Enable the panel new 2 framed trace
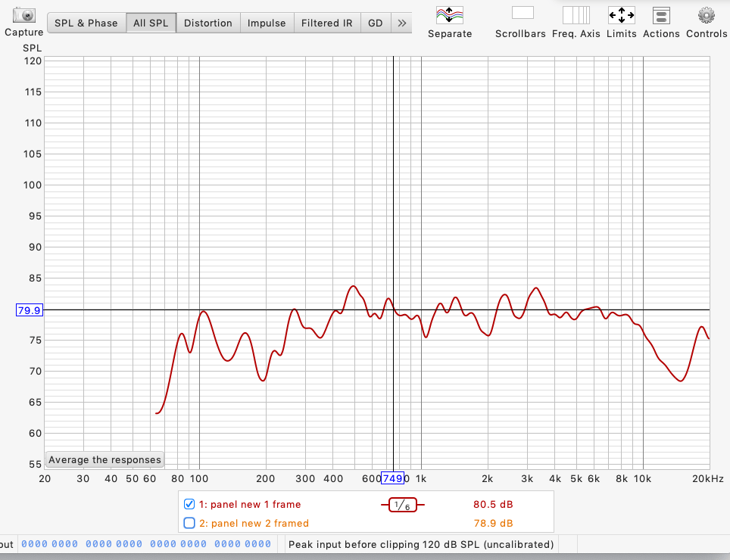This screenshot has height=560, width=730. tap(189, 523)
